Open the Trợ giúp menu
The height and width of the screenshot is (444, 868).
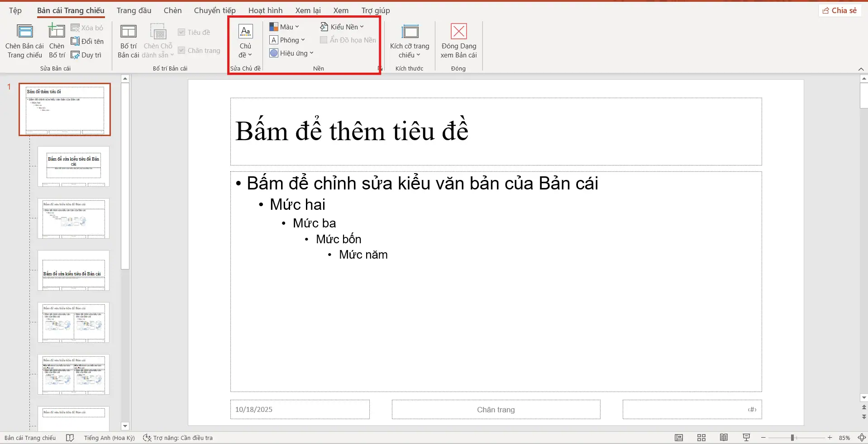(375, 10)
